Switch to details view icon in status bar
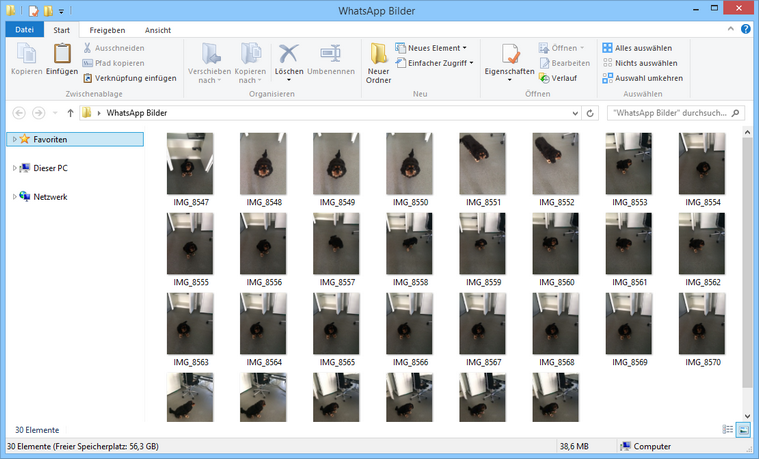Image resolution: width=759 pixels, height=459 pixels. [727, 429]
